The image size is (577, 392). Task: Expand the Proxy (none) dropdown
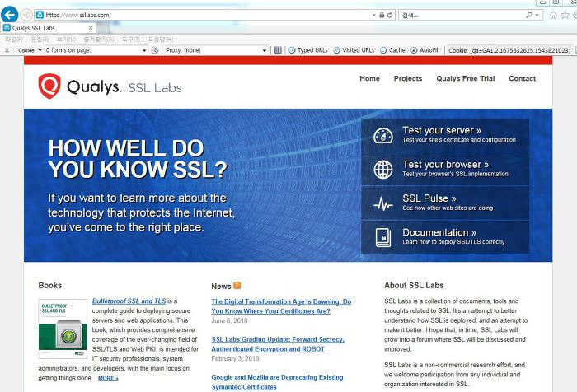point(265,50)
